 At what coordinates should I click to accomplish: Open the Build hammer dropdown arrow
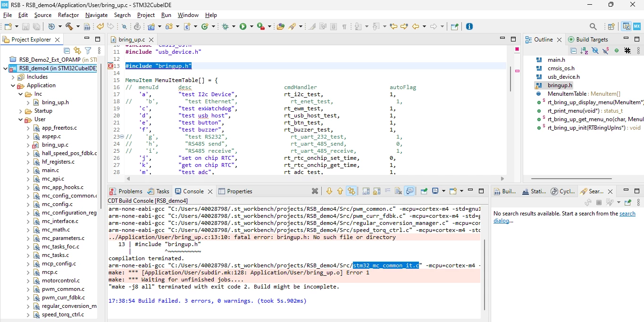point(77,26)
